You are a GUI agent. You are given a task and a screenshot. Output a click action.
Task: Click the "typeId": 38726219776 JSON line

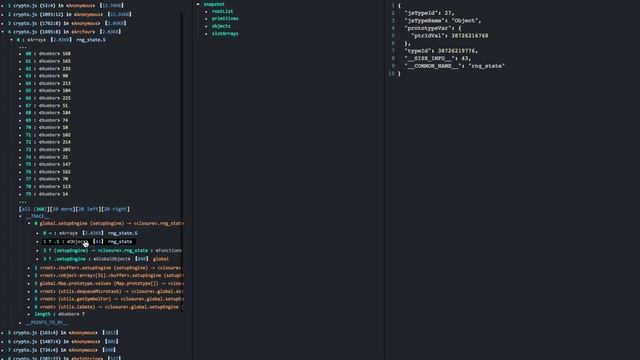pyautogui.click(x=441, y=51)
